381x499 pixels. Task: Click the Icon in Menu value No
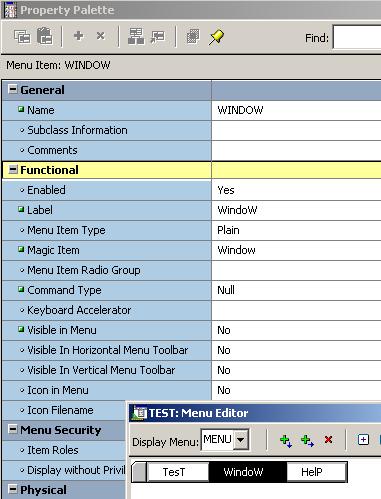[x=224, y=390]
